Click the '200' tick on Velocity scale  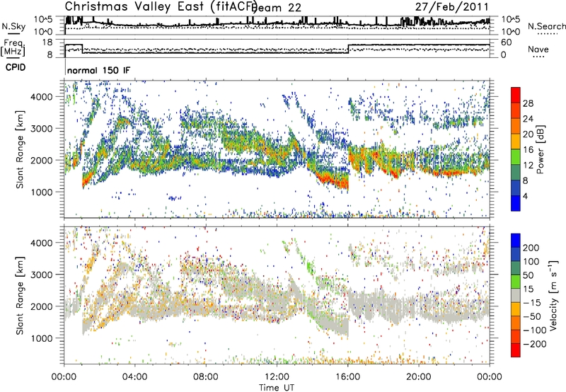531,248
